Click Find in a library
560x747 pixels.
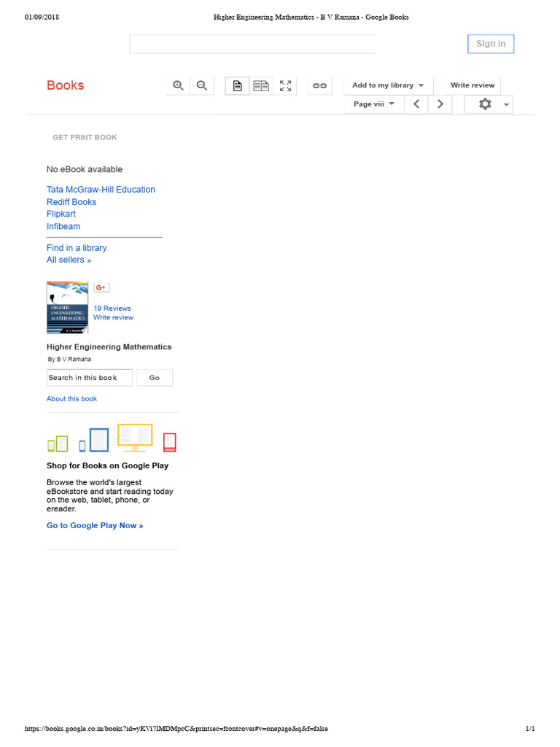(77, 248)
